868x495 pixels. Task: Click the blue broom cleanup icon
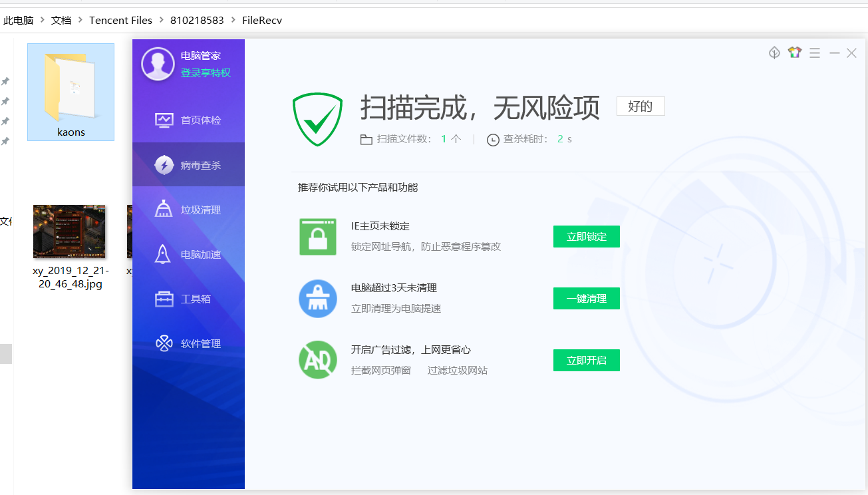[x=318, y=299]
